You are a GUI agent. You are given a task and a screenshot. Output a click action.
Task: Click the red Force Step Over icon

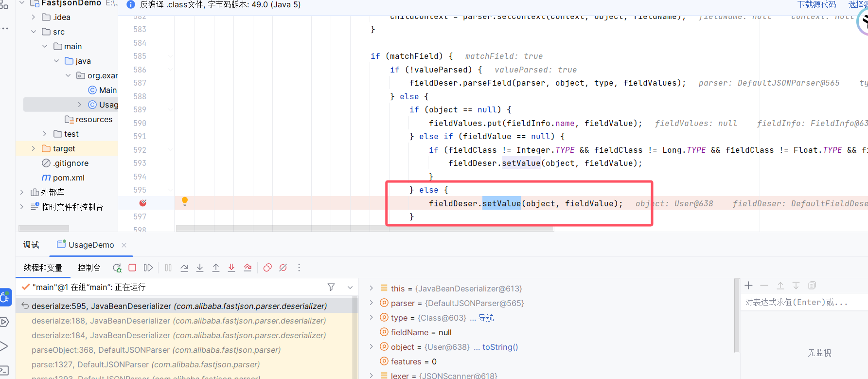tap(248, 268)
